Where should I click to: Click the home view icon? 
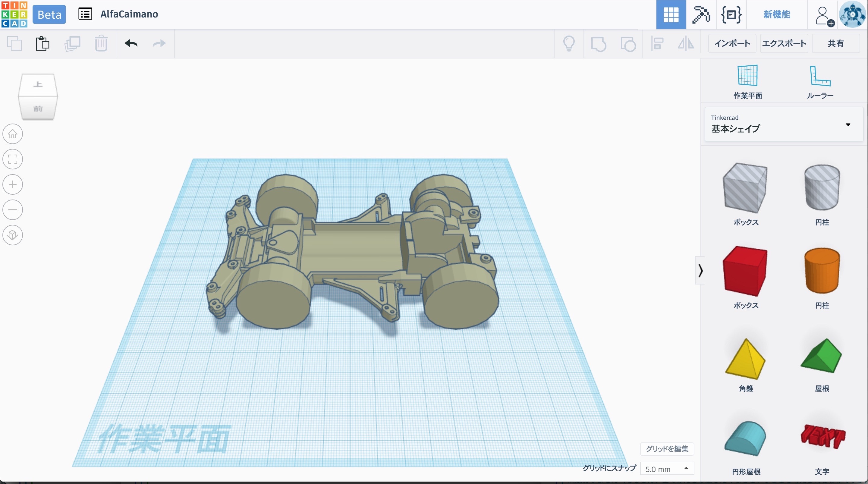(x=13, y=134)
